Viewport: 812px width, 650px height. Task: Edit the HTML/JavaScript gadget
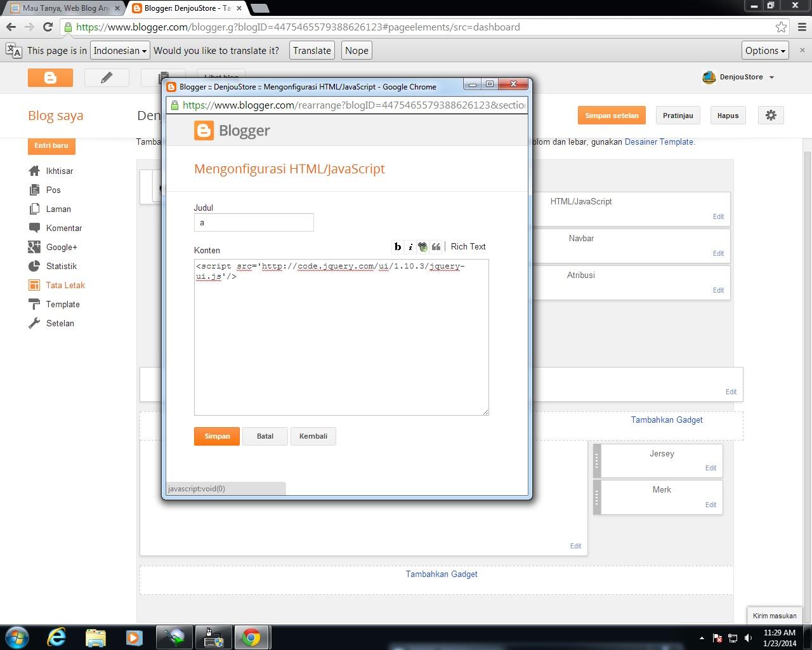[718, 216]
